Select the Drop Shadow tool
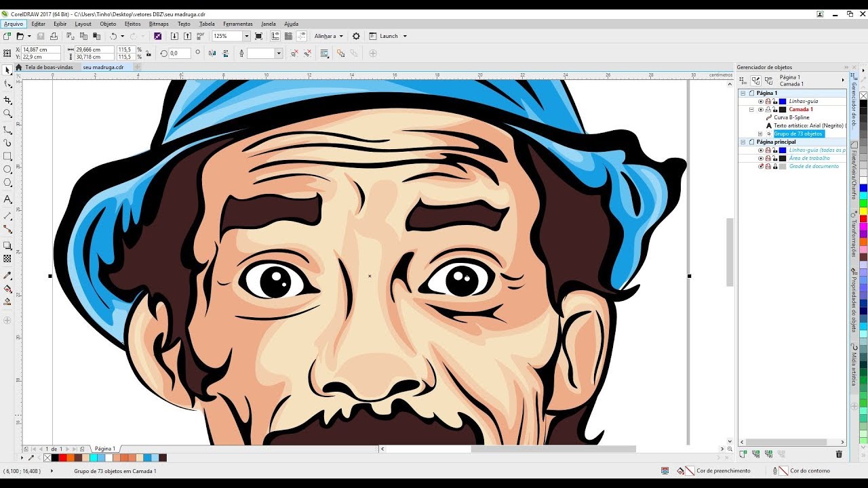The height and width of the screenshot is (488, 868). pos(7,245)
